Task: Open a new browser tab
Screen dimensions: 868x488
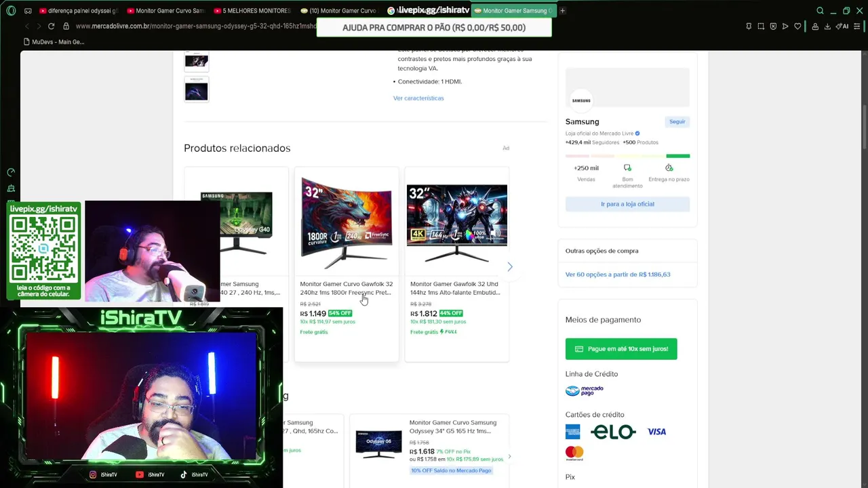Action: [562, 11]
